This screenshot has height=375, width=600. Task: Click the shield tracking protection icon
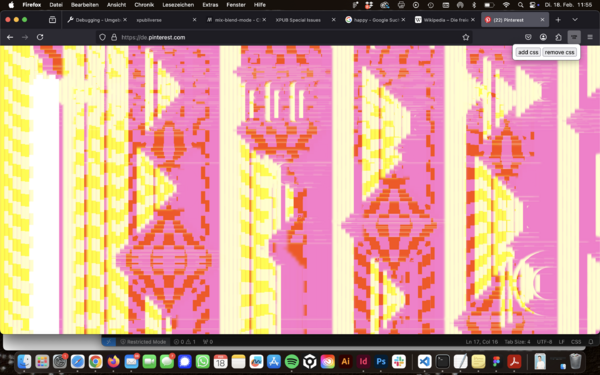coord(102,37)
